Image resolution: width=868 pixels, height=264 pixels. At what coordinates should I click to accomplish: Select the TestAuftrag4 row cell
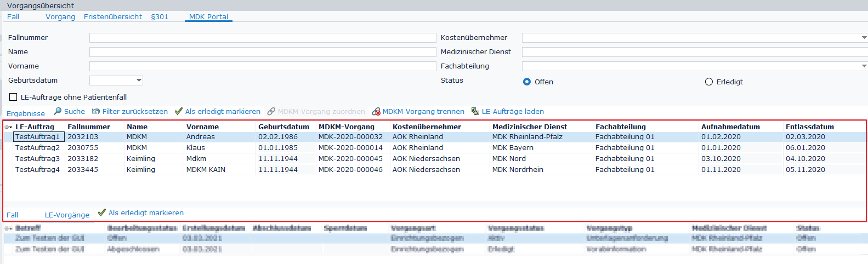point(38,170)
